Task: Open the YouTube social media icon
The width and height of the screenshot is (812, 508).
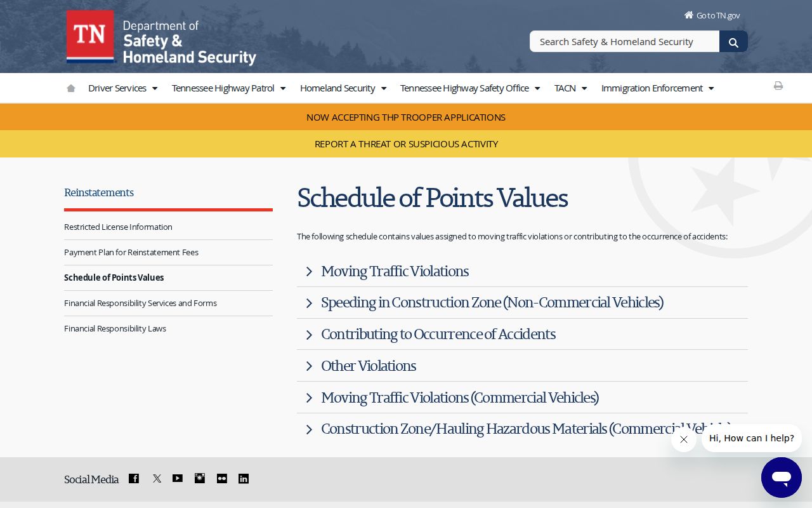Action: click(x=178, y=478)
